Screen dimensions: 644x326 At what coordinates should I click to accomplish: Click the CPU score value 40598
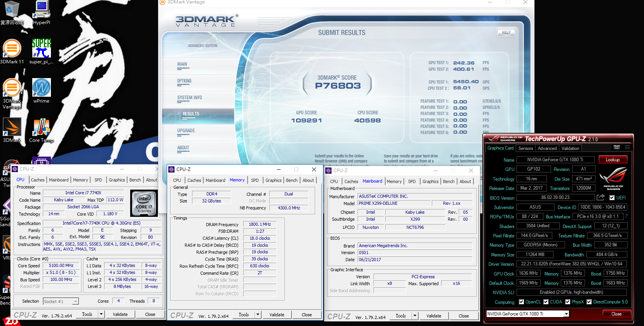click(x=367, y=120)
